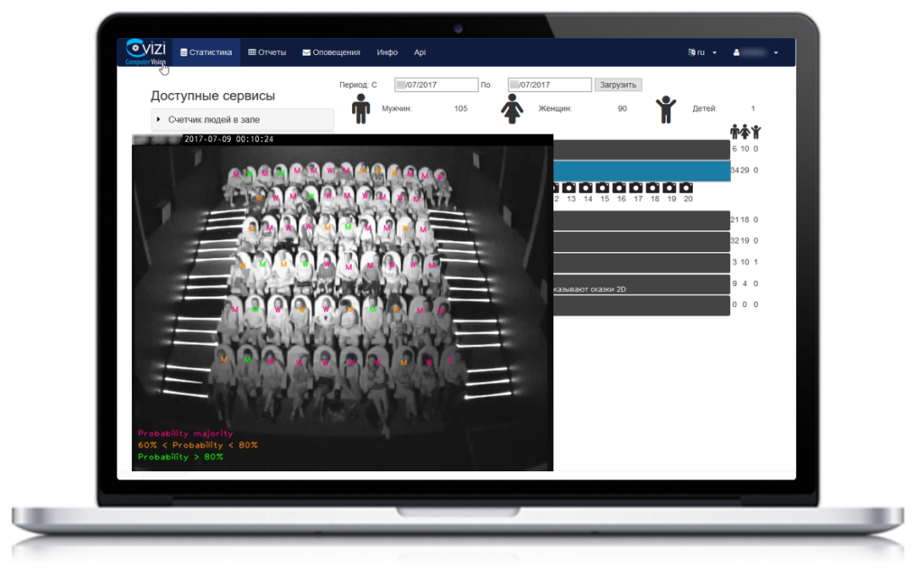The width and height of the screenshot is (924, 576).
Task: Open camera snapshot number 14
Action: coord(587,188)
